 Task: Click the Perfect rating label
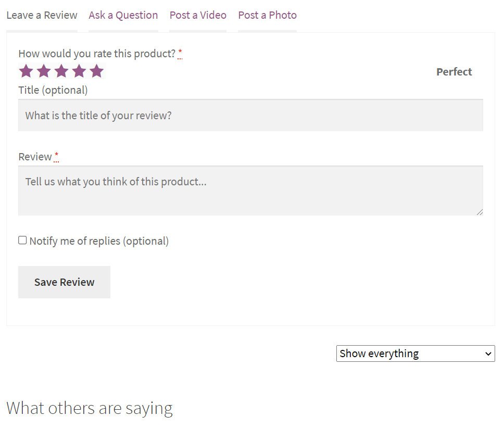click(454, 72)
